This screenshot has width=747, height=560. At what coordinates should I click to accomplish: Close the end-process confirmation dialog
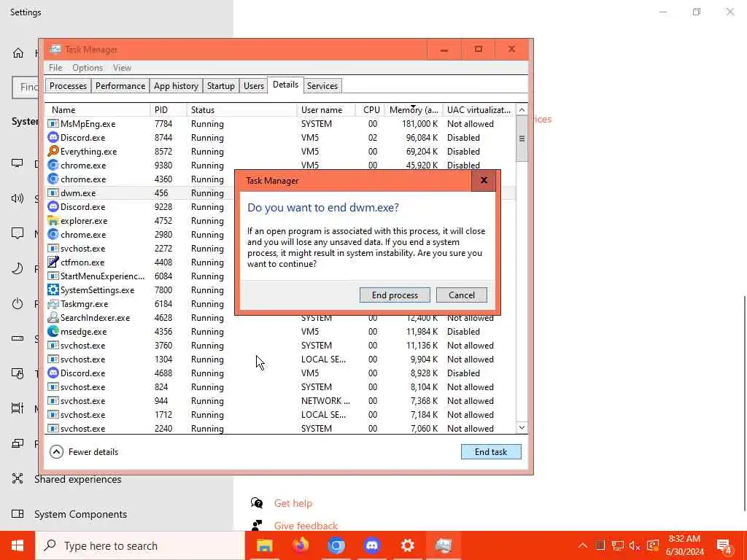click(484, 181)
